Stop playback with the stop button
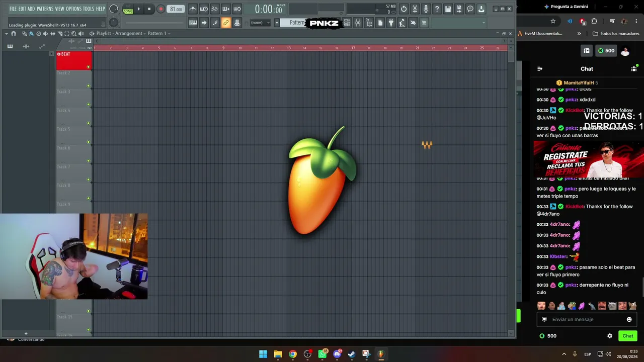Screen dimensions: 644x362 tap(149, 9)
